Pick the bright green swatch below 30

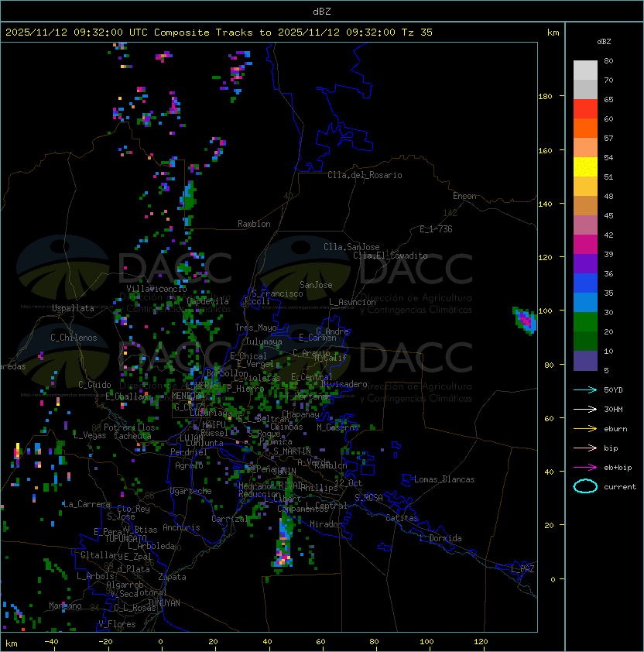point(585,322)
